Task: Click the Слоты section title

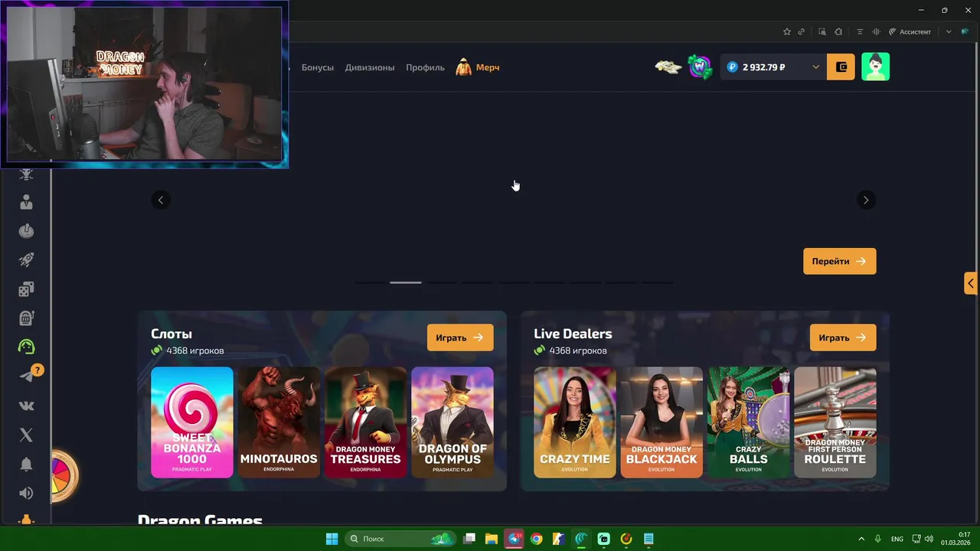Action: [x=171, y=334]
